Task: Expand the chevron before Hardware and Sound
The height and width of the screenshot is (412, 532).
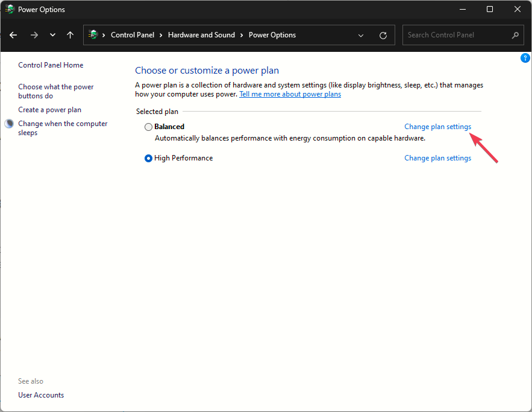Action: 161,35
